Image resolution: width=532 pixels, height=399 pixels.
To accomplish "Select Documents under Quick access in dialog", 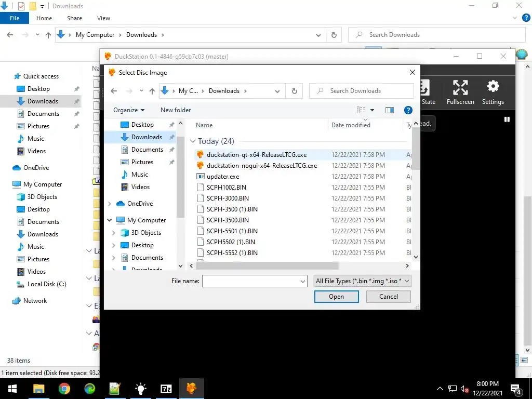I will pos(147,150).
